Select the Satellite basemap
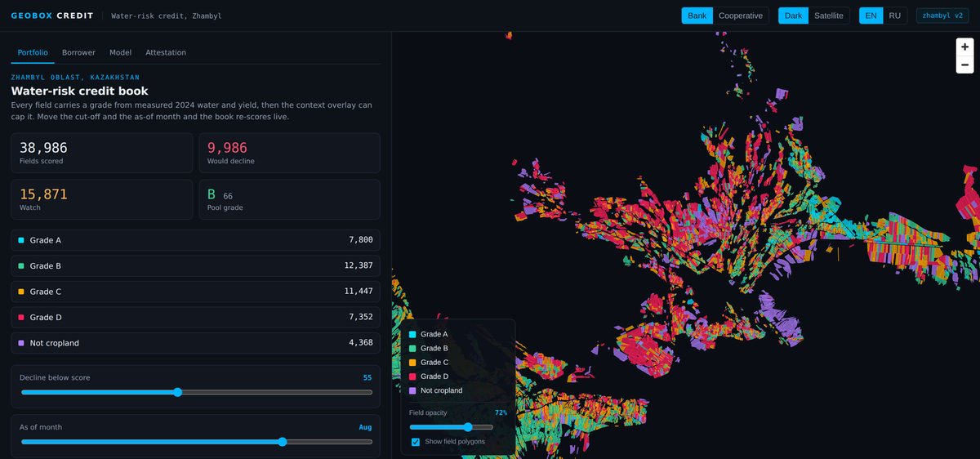The width and height of the screenshot is (980, 459). (829, 16)
